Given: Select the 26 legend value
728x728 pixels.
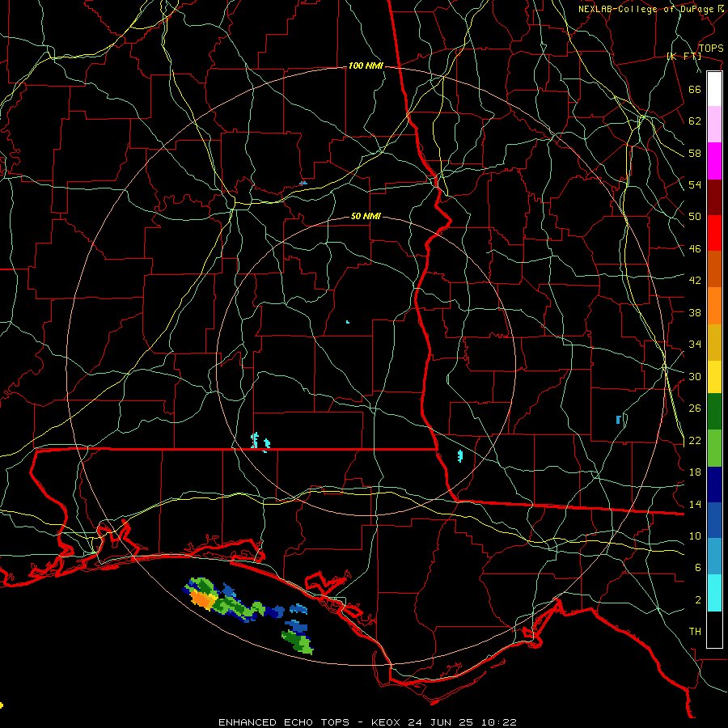Looking at the screenshot, I should pyautogui.click(x=695, y=408).
